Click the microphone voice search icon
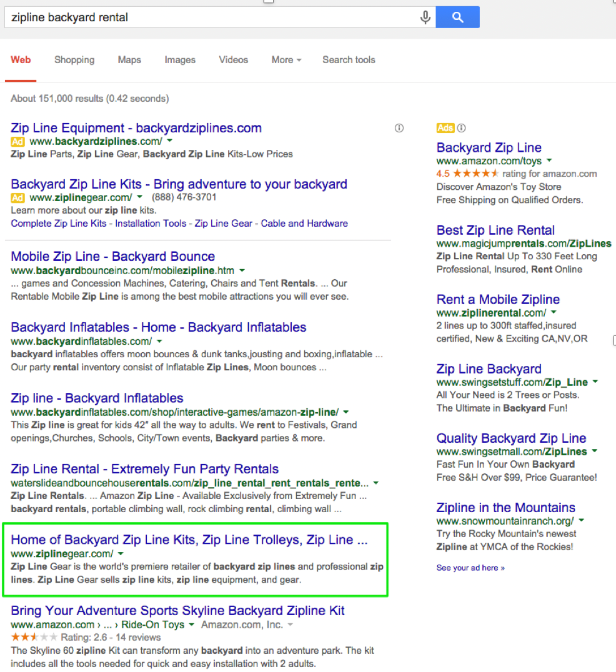The width and height of the screenshot is (616, 672). [425, 17]
